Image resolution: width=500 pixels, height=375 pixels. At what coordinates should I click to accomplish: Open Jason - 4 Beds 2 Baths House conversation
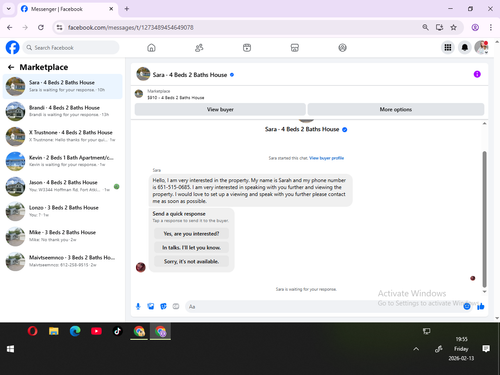(63, 186)
